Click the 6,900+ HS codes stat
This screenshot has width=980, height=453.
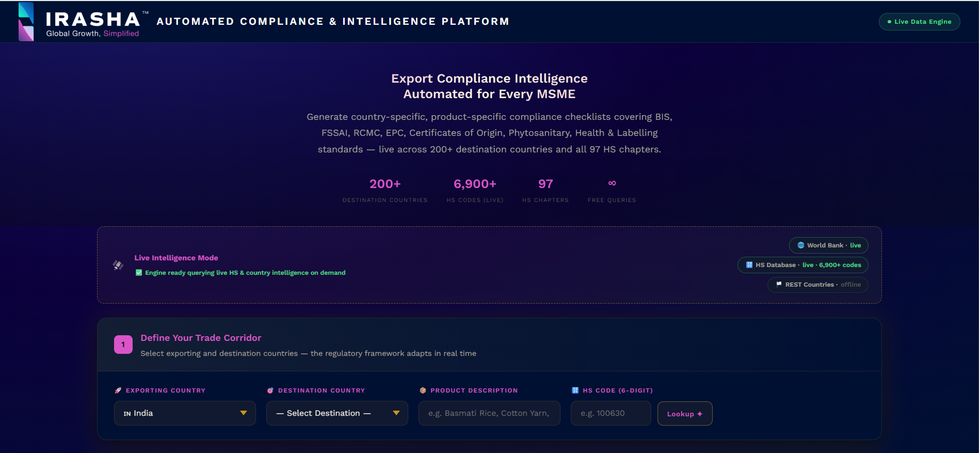click(475, 190)
